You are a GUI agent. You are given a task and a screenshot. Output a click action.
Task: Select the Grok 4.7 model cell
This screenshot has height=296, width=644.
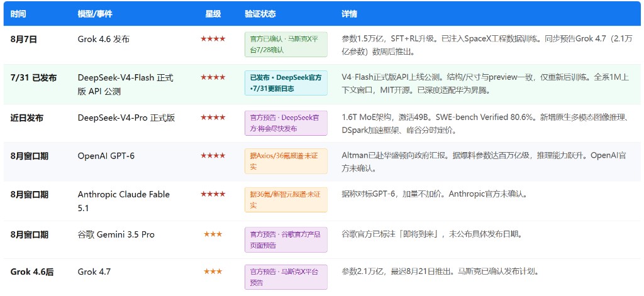pos(94,271)
